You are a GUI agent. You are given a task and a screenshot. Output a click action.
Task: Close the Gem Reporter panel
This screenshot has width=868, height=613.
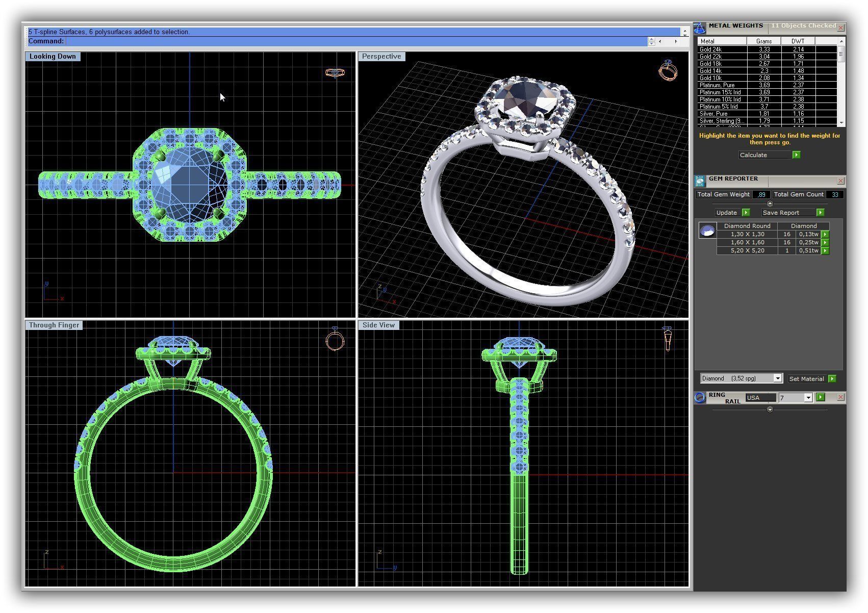[840, 181]
